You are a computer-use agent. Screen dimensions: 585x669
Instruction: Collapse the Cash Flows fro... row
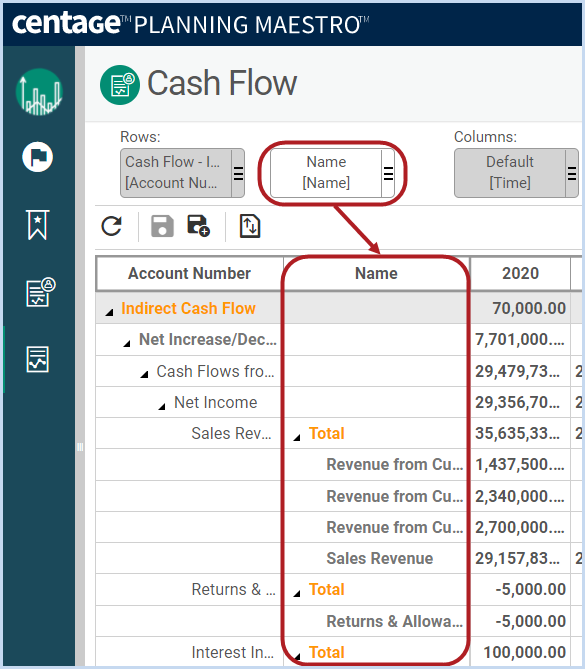(145, 375)
